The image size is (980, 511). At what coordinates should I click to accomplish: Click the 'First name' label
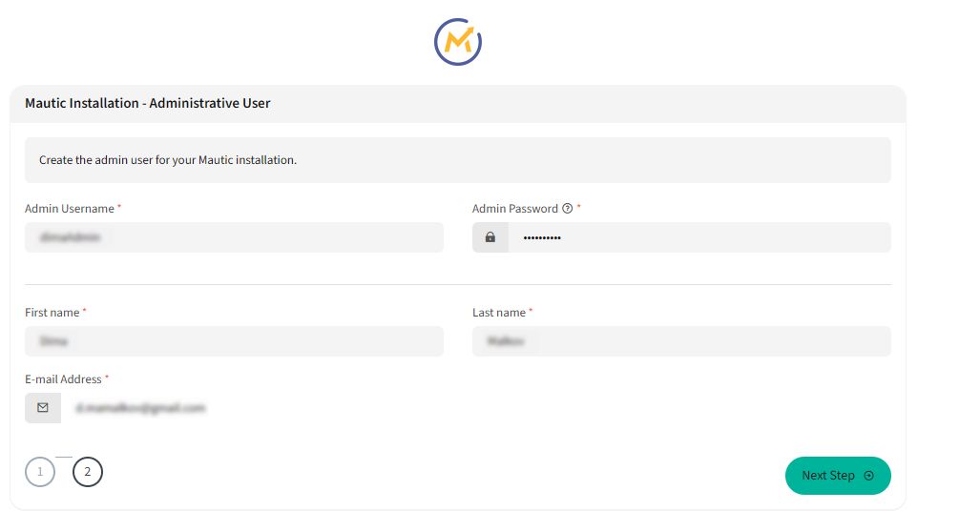(52, 313)
